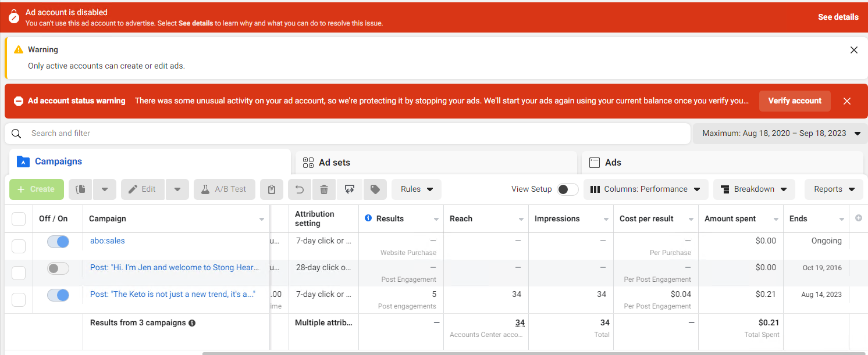Screen dimensions: 868x355
Task: Open the abo:sales campaign link
Action: pos(108,241)
